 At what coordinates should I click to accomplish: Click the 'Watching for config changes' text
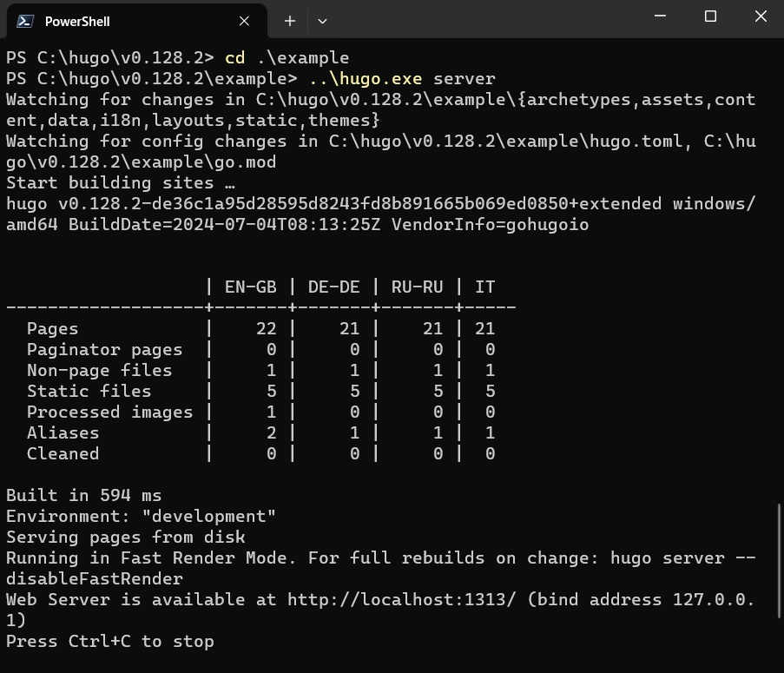tap(147, 141)
